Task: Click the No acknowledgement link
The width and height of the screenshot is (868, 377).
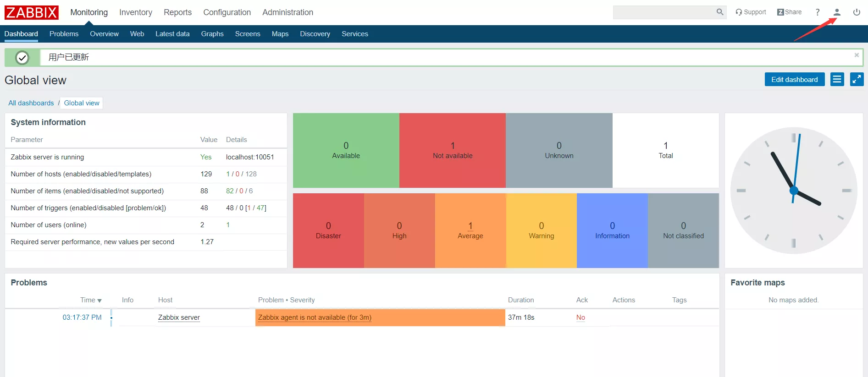Action: click(581, 317)
